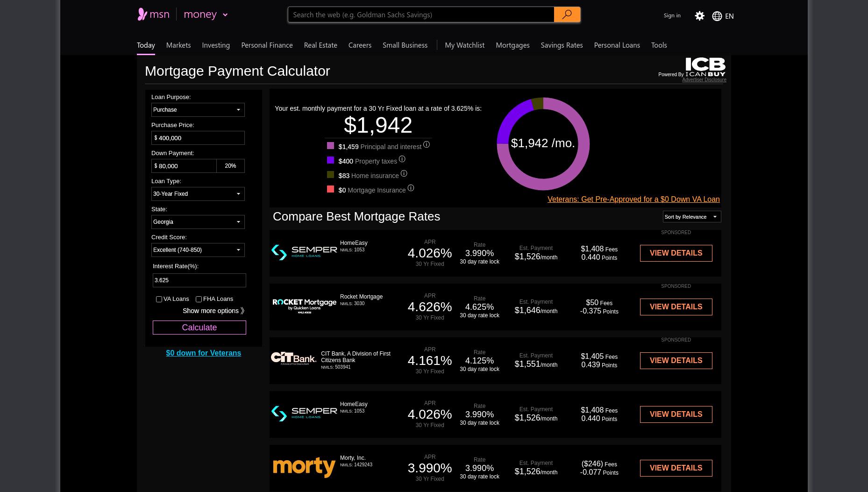This screenshot has height=492, width=868.
Task: View details for Morty, Inc. offer
Action: (676, 468)
